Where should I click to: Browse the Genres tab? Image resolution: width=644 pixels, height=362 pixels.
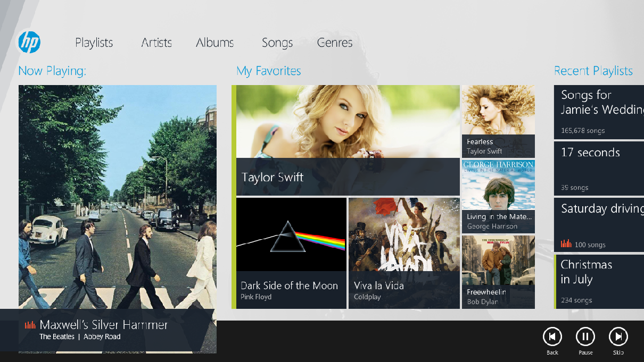click(x=335, y=43)
